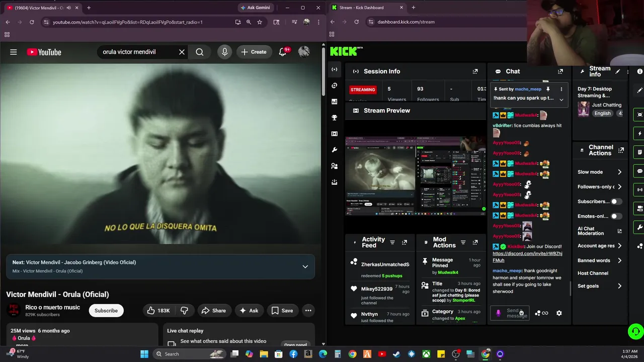
Task: Click the Ask button under video
Action: [x=249, y=311]
